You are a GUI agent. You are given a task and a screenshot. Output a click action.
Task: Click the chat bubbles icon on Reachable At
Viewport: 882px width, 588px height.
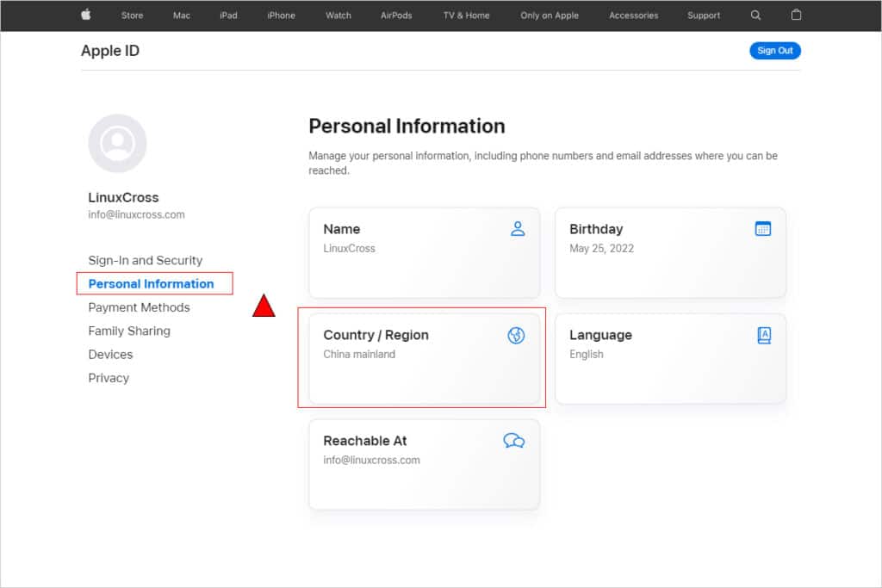pyautogui.click(x=513, y=441)
